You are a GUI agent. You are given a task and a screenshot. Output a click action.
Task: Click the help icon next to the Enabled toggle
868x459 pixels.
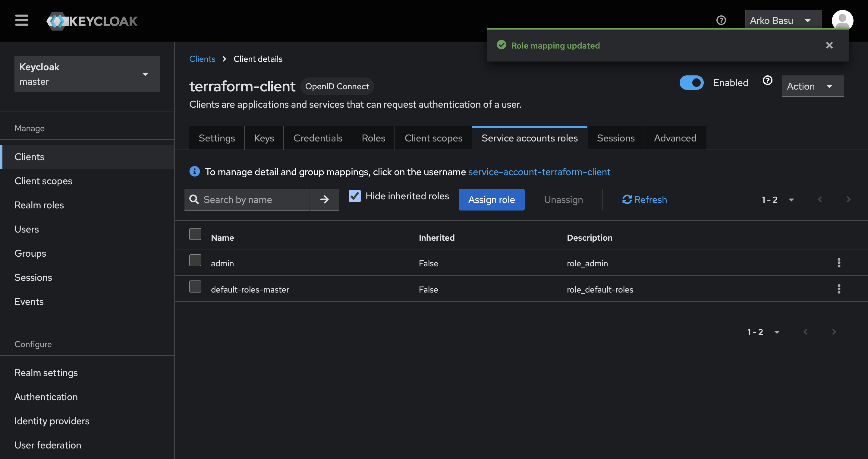point(767,80)
